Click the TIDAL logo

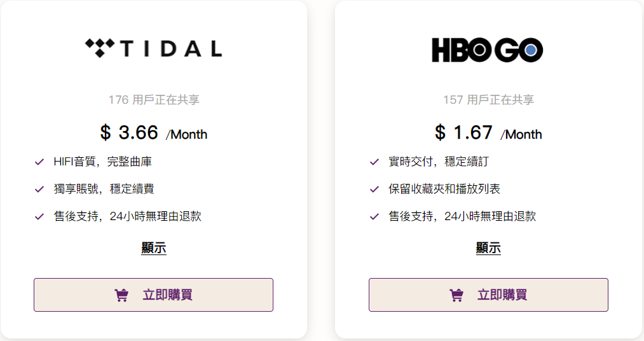point(154,48)
